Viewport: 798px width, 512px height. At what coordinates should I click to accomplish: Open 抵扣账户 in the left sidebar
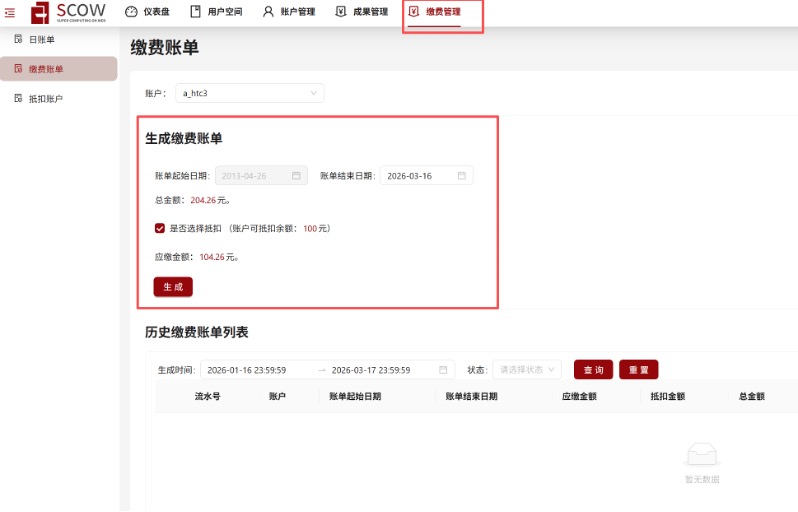[46, 99]
